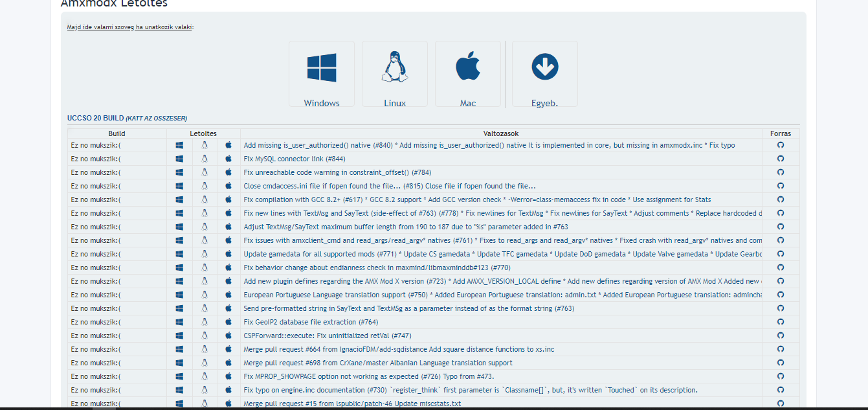Open changelog link 'Fix MPROP_SHOWPAGE option not working'
Screen dimensions: 868x410
pos(369,376)
